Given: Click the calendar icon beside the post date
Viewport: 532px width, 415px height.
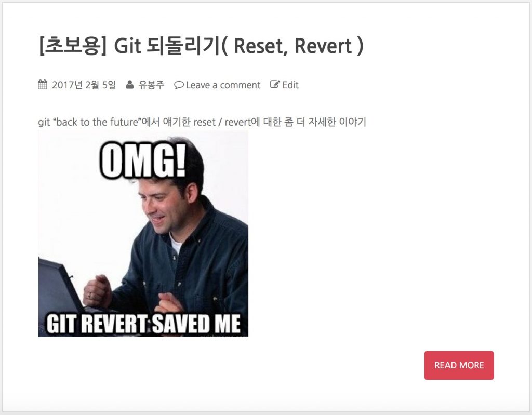Looking at the screenshot, I should click(43, 85).
